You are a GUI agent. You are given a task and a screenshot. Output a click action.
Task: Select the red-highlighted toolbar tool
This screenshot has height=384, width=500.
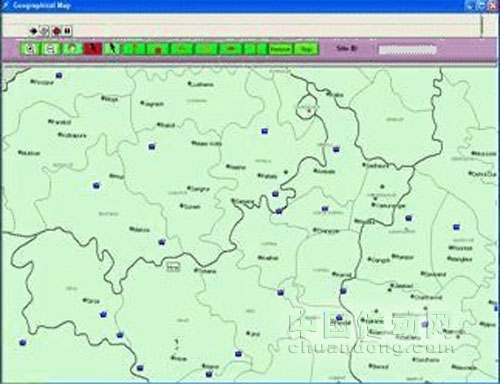(93, 49)
